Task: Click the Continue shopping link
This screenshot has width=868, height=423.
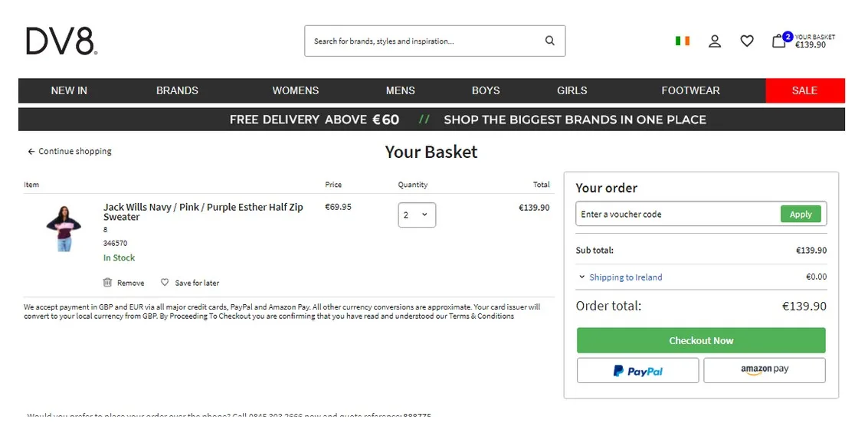Action: click(70, 152)
